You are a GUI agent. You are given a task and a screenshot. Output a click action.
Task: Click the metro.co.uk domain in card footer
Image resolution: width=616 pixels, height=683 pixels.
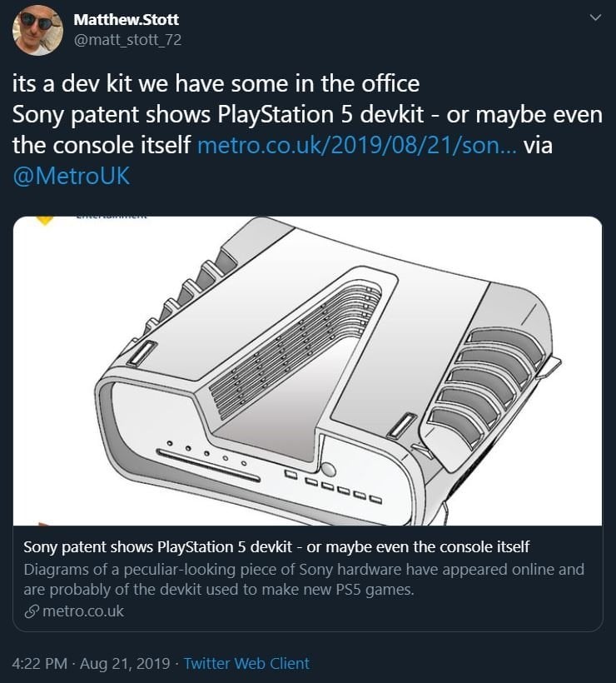82,611
